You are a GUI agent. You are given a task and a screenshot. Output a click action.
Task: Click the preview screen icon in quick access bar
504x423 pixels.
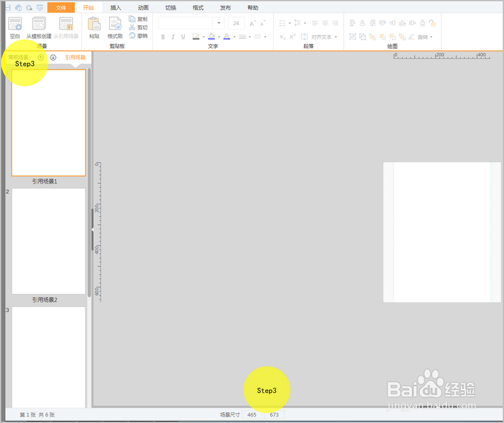40,8
